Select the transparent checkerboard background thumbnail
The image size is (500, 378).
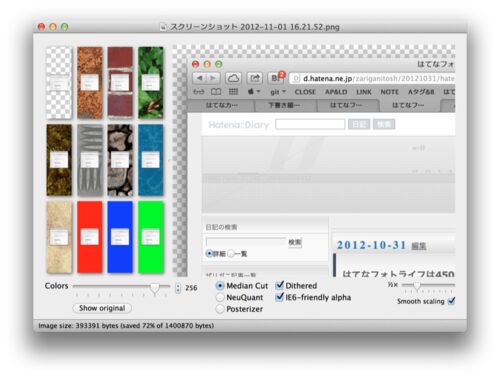pyautogui.click(x=59, y=83)
